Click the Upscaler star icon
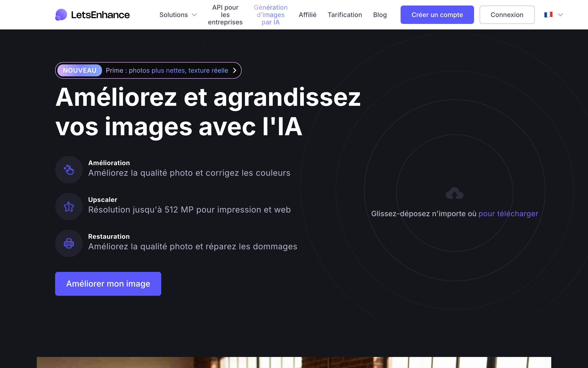The height and width of the screenshot is (368, 588). pyautogui.click(x=69, y=207)
